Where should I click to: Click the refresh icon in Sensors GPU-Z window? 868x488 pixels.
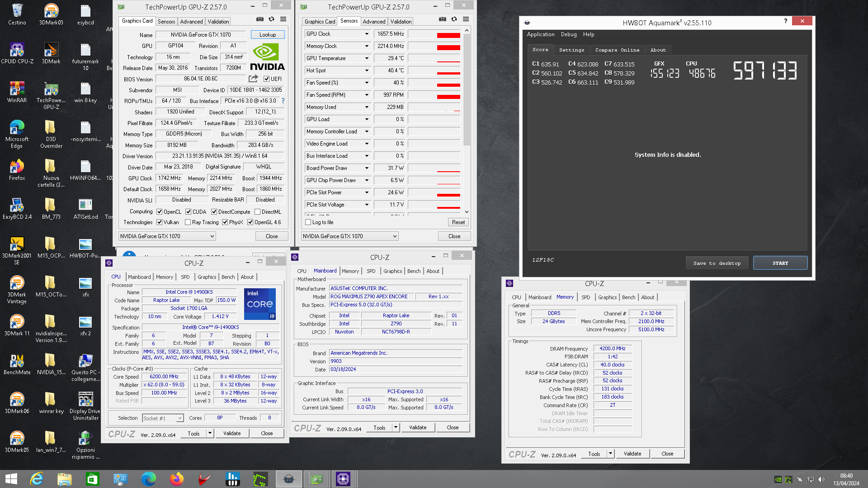(x=454, y=19)
